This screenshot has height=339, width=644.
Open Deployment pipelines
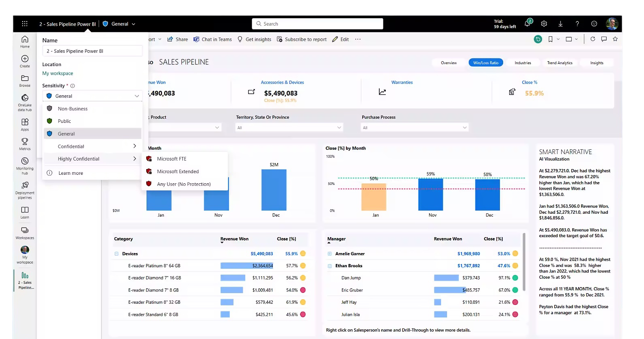(x=25, y=190)
